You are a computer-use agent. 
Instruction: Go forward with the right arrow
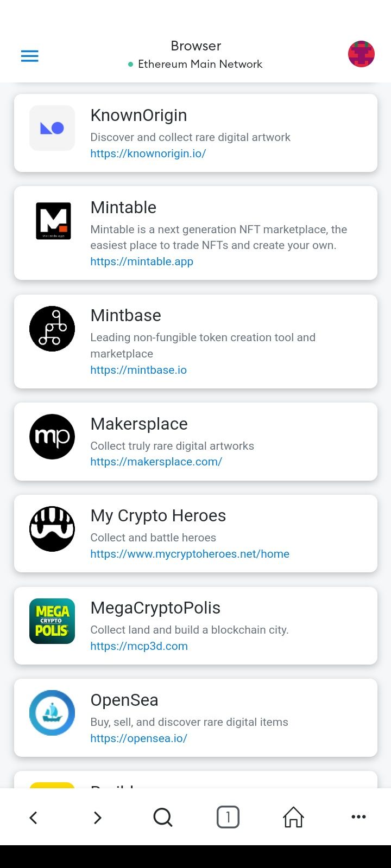coord(98,818)
